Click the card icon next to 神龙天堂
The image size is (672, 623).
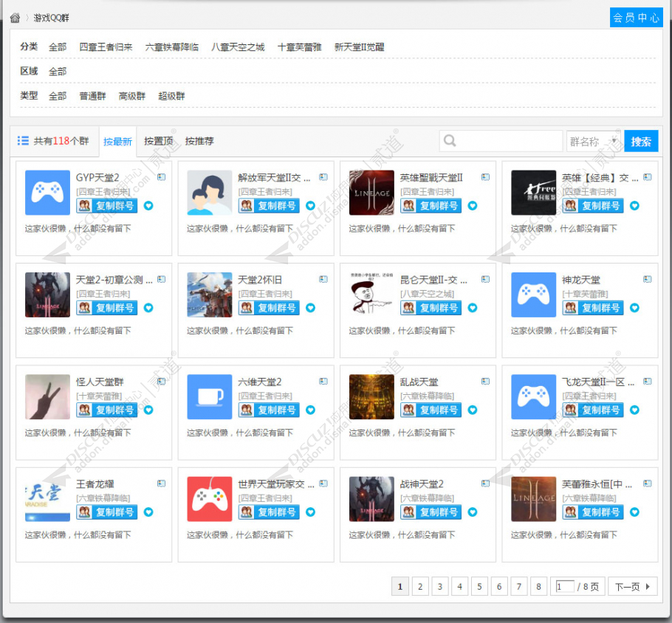(648, 279)
